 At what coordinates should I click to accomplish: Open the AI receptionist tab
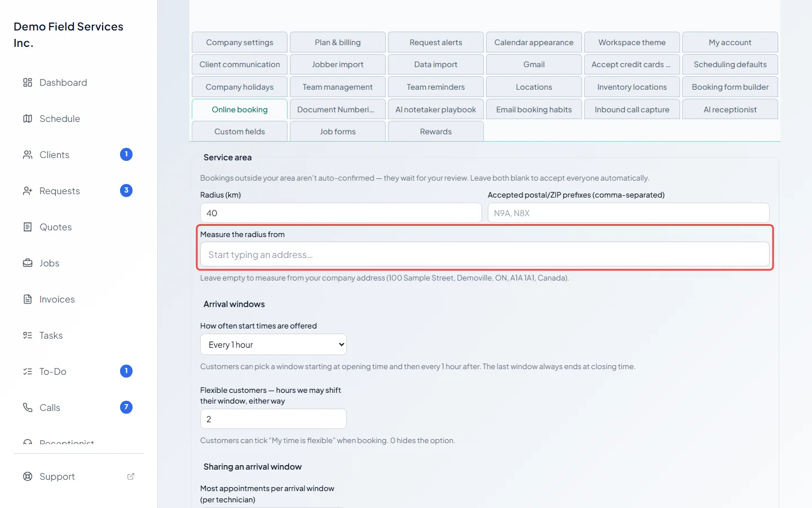(x=730, y=110)
